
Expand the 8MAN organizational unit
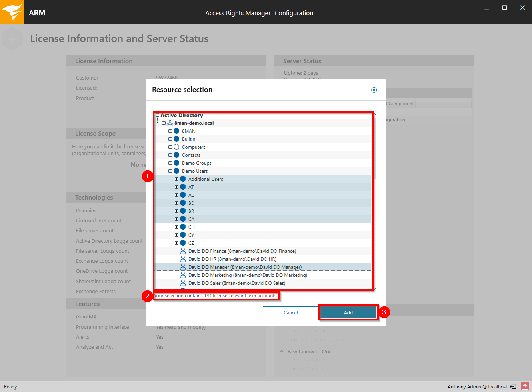pyautogui.click(x=170, y=131)
